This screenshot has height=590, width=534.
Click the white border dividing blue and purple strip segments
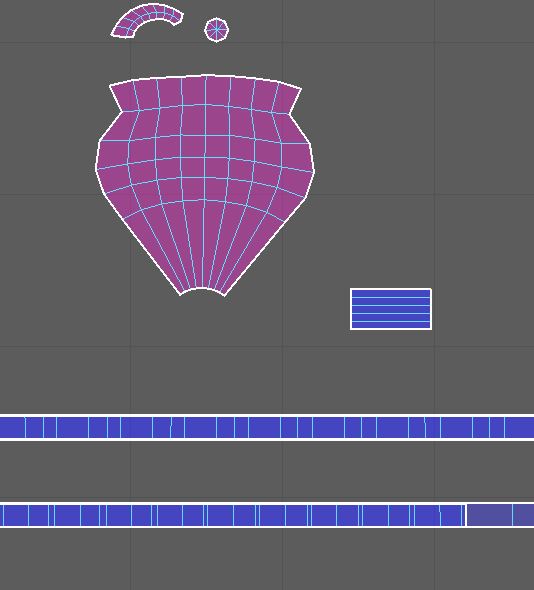[466, 515]
